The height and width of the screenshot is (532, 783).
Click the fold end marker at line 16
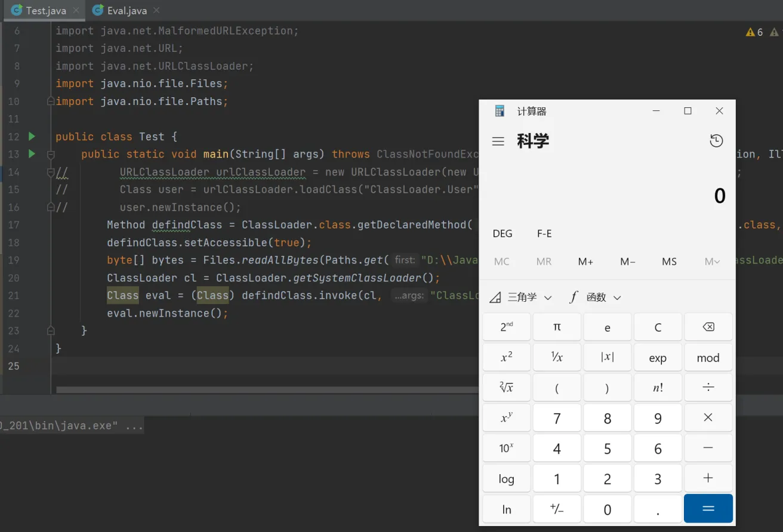coord(51,207)
